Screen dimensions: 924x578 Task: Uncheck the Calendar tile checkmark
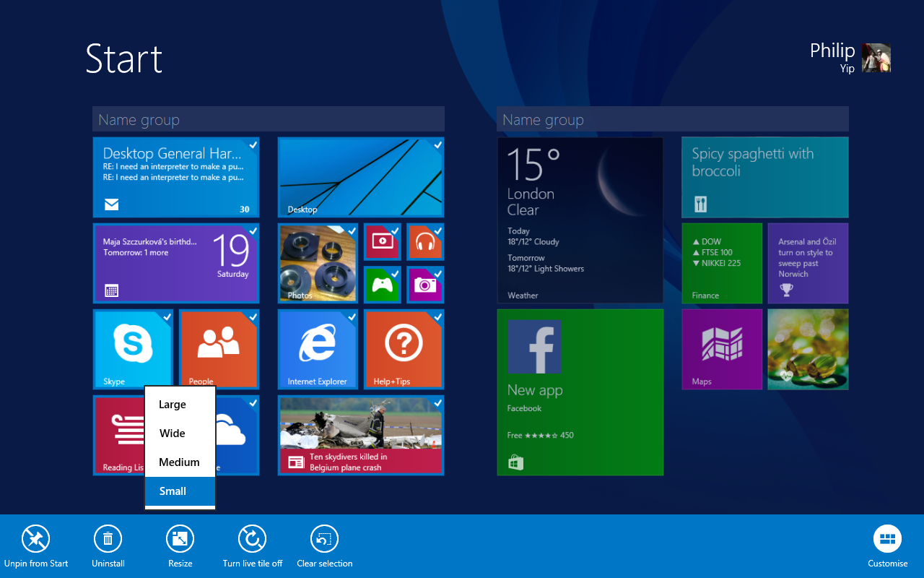click(253, 230)
